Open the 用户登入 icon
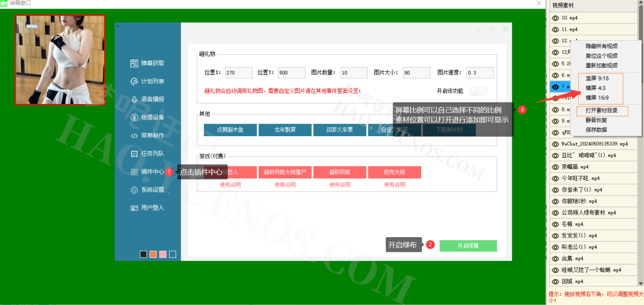Image resolution: width=644 pixels, height=305 pixels. [134, 208]
